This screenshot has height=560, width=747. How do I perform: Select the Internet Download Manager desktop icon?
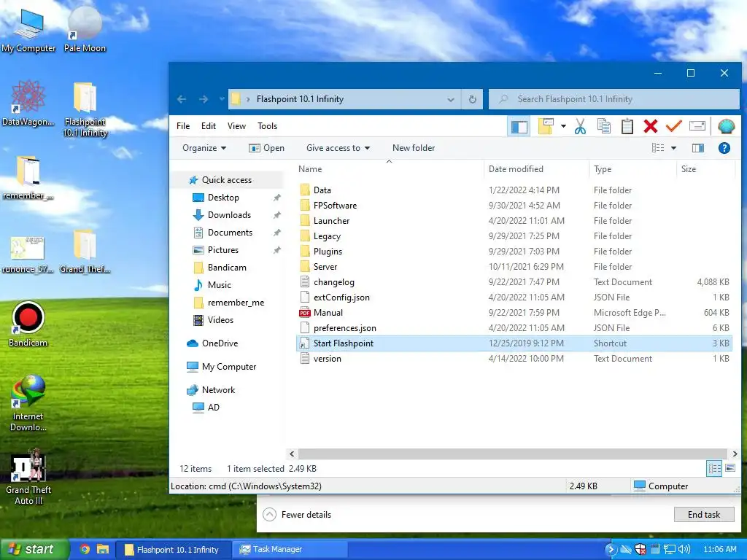coord(28,402)
